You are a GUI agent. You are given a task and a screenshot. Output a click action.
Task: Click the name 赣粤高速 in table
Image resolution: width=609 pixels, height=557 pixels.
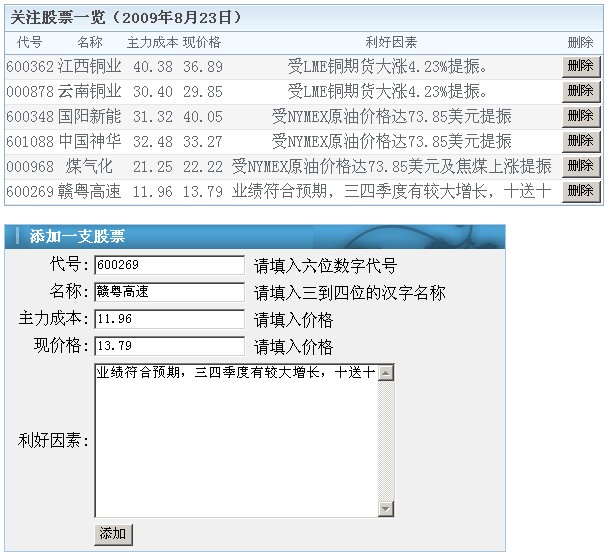90,191
